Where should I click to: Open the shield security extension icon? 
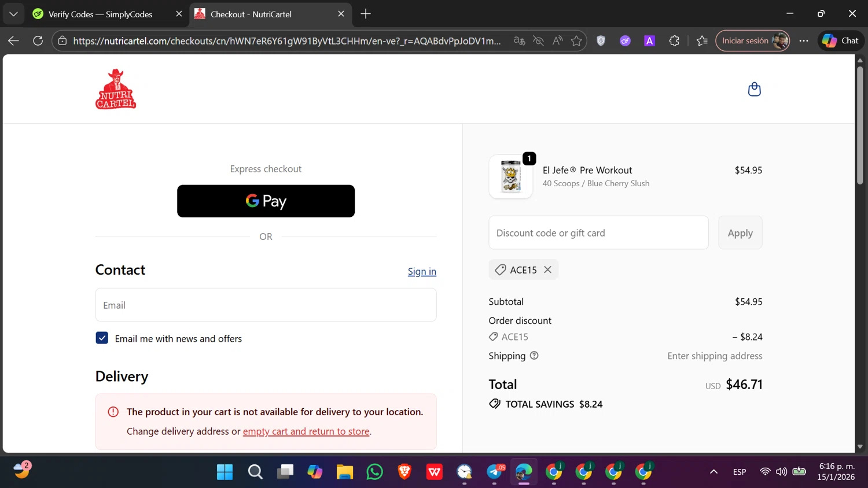[601, 40]
